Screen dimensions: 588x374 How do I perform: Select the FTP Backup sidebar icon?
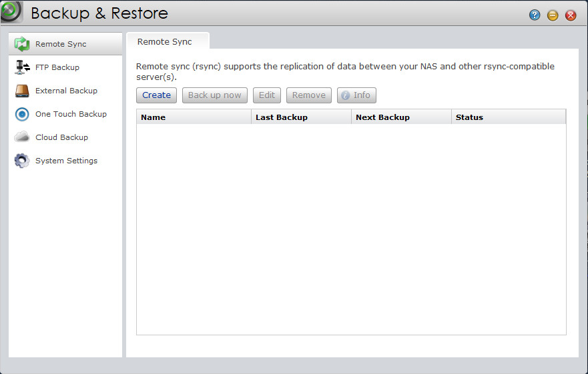pos(22,67)
